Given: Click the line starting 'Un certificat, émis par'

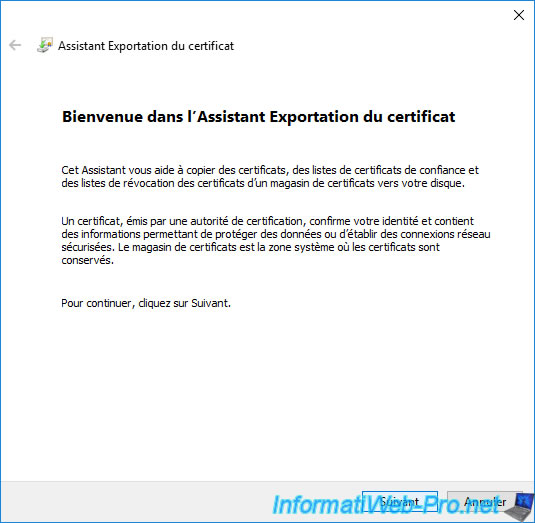Looking at the screenshot, I should pos(268,221).
